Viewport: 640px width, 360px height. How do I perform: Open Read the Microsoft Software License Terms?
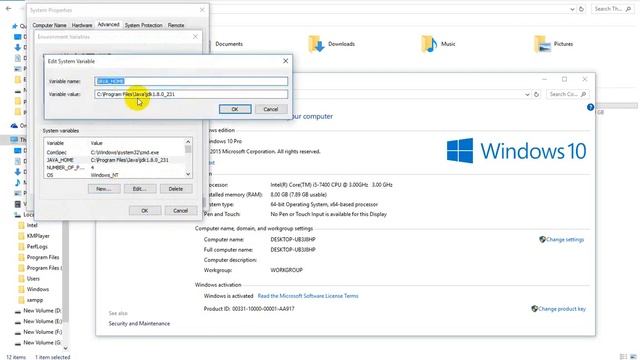coord(308,296)
